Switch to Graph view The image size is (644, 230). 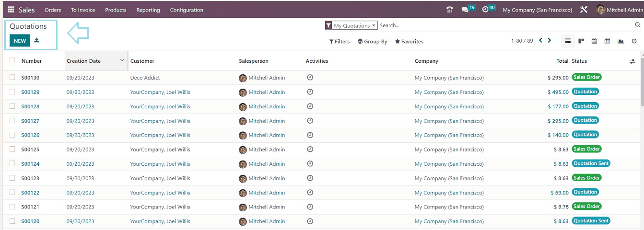click(621, 41)
